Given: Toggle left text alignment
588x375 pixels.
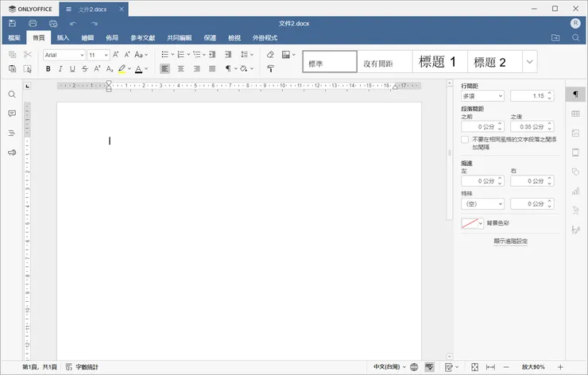Looking at the screenshot, I should pyautogui.click(x=165, y=68).
